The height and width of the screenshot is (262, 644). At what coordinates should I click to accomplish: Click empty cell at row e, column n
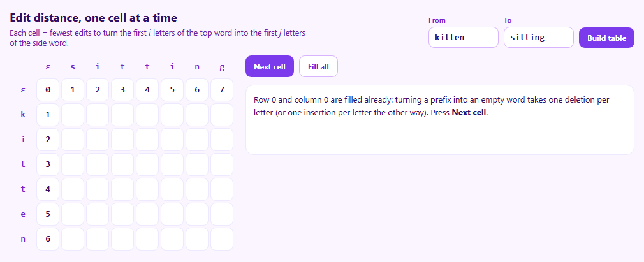(197, 214)
